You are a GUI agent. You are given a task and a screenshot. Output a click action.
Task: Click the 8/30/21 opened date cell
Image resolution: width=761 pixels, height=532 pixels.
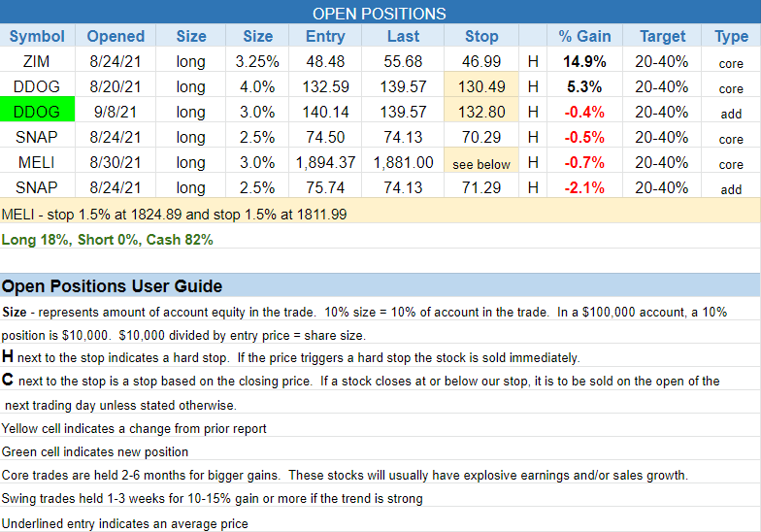[116, 162]
